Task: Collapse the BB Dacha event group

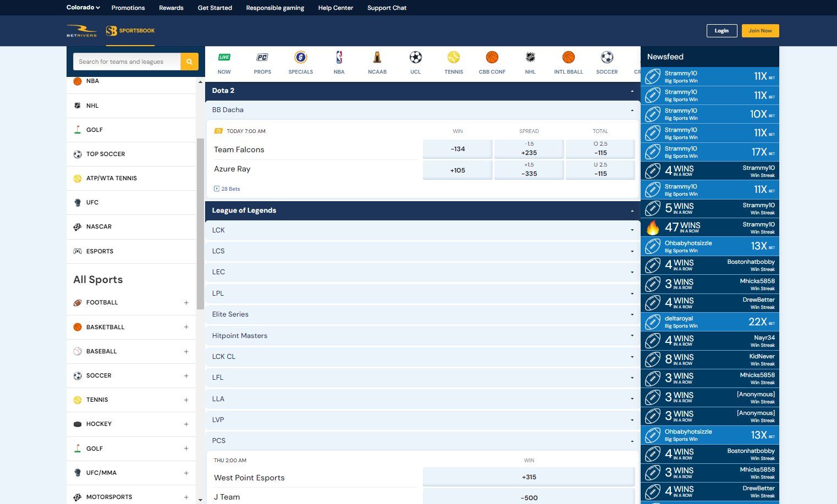Action: 422,110
